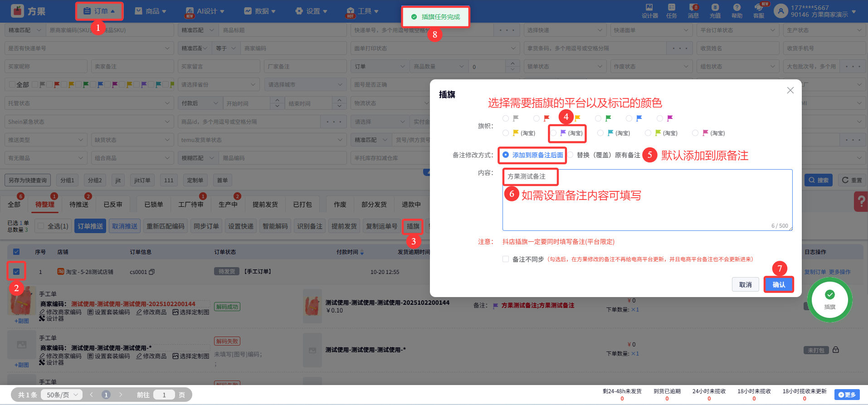Click 取消 in the 插旗 dialog
Image resolution: width=868 pixels, height=405 pixels.
point(746,284)
